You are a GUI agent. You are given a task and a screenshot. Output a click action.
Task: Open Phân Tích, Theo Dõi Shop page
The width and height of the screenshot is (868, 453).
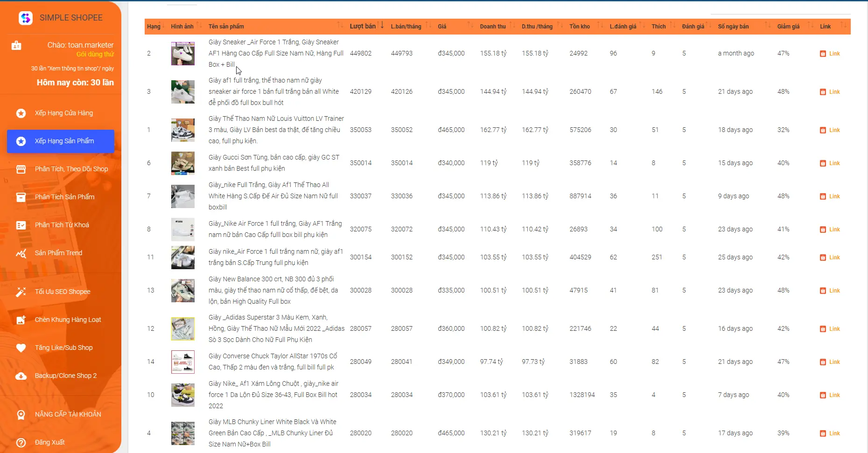(61, 169)
